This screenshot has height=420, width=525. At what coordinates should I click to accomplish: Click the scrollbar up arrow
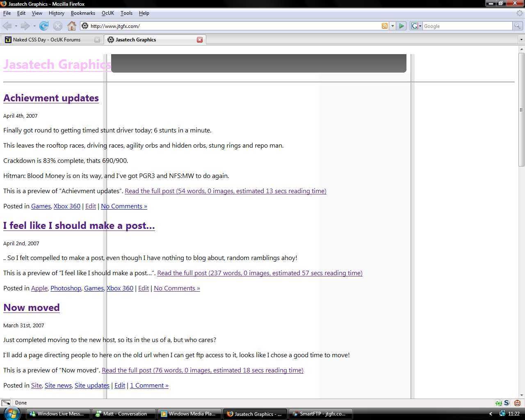pos(521,49)
